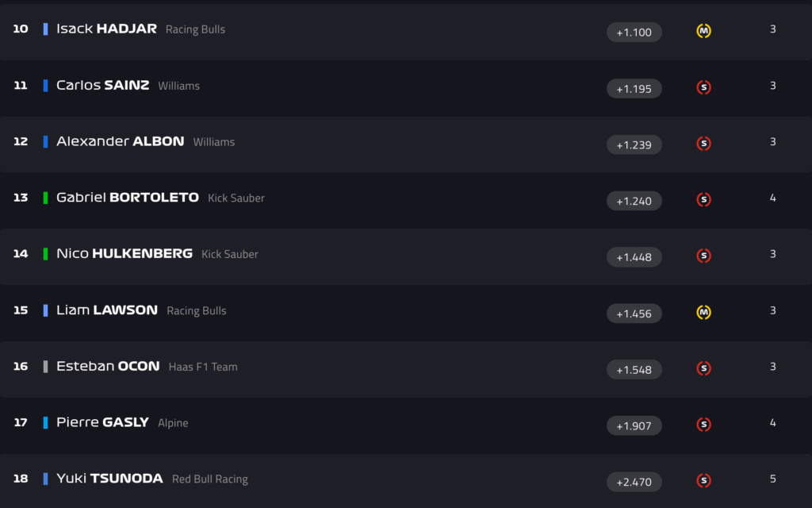Click the Kick Sauber green bar beside Bortoleto
The height and width of the screenshot is (508, 812).
click(46, 198)
